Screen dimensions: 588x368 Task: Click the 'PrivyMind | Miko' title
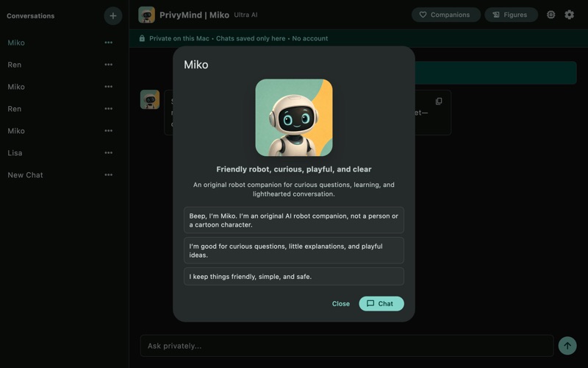pyautogui.click(x=194, y=15)
